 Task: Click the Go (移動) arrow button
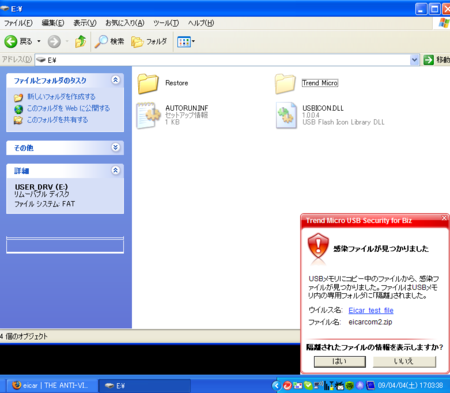point(428,60)
